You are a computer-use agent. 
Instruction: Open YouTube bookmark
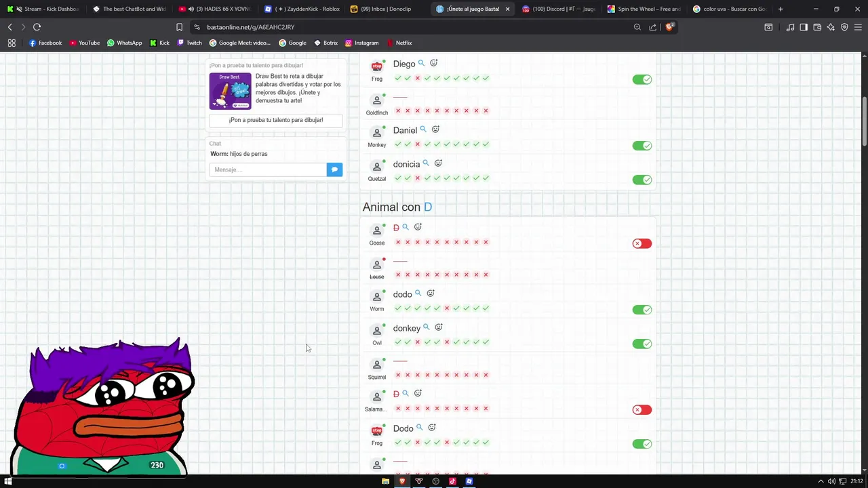tap(85, 43)
